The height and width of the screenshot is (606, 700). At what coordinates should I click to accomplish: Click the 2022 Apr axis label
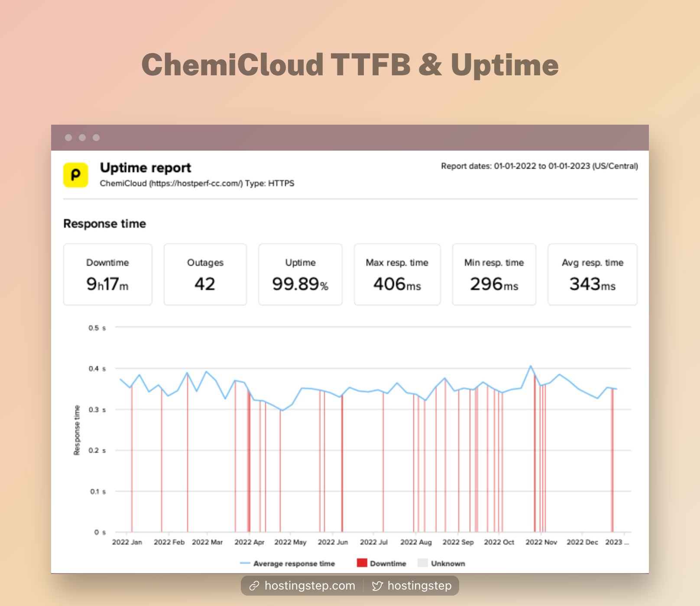click(x=250, y=542)
